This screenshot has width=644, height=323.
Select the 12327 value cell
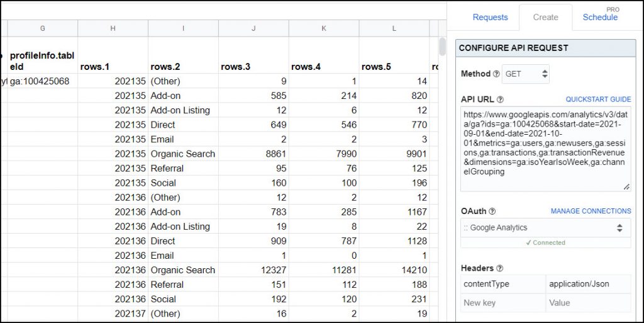tap(253, 270)
